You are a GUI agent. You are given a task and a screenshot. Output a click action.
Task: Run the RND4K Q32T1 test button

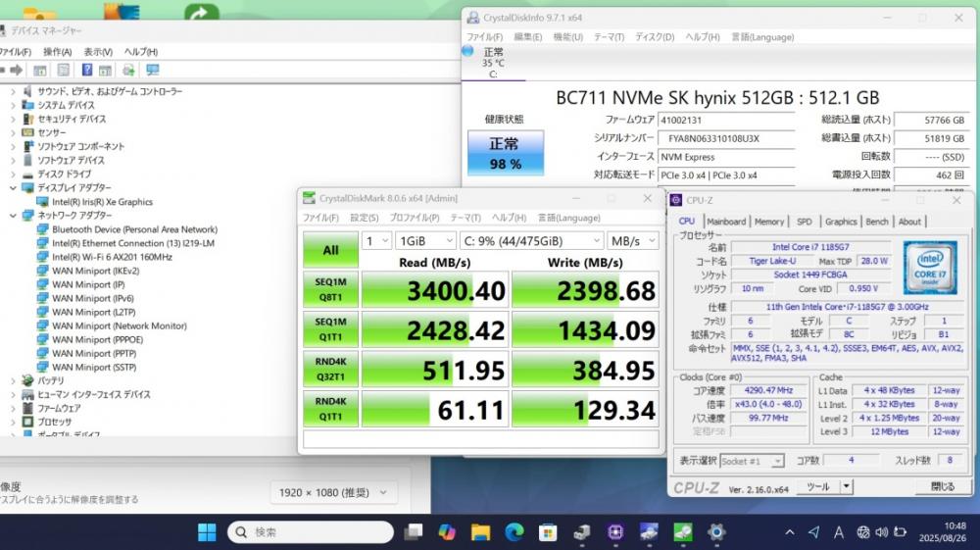330,369
